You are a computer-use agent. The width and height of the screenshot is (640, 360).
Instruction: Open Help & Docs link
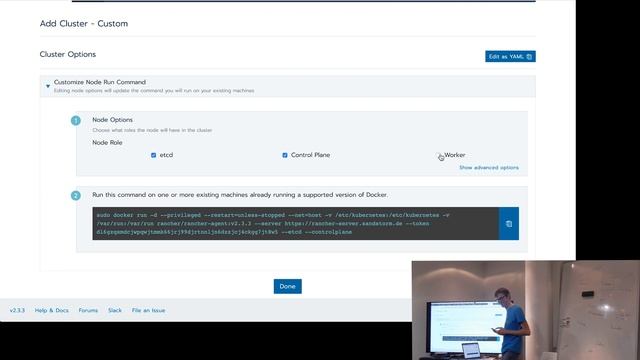tap(51, 310)
